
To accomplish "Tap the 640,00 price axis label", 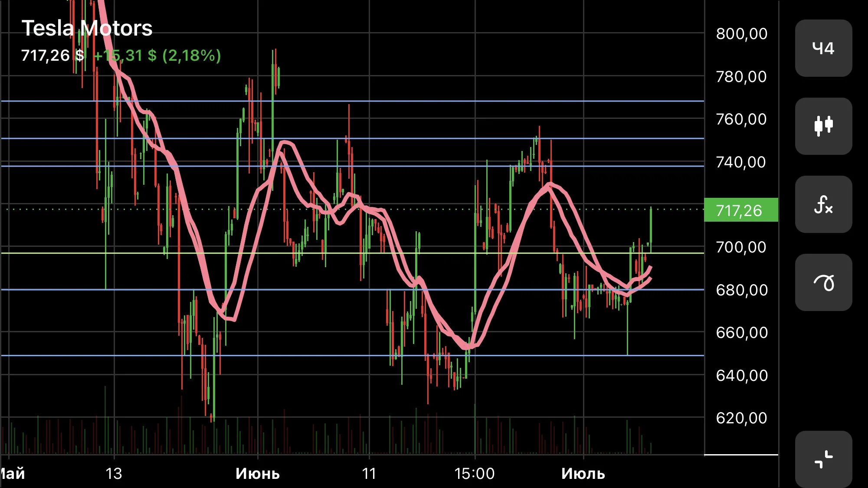I will tap(741, 376).
